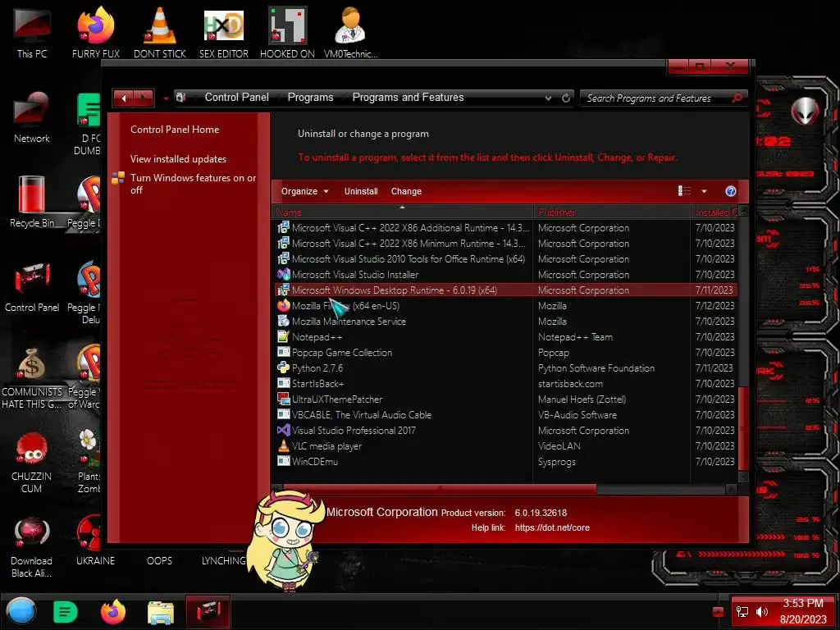Select WinCDEmu entry
The height and width of the screenshot is (630, 840).
[x=505, y=461]
